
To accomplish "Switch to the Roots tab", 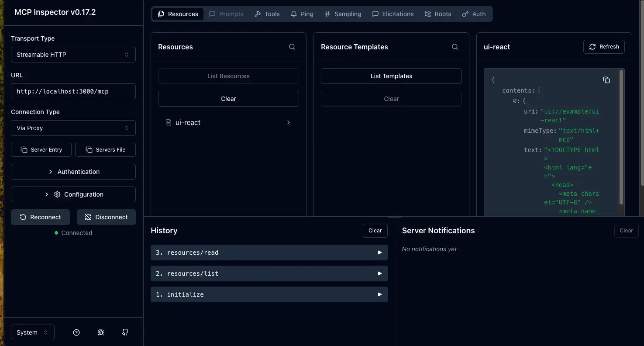I will [x=438, y=14].
